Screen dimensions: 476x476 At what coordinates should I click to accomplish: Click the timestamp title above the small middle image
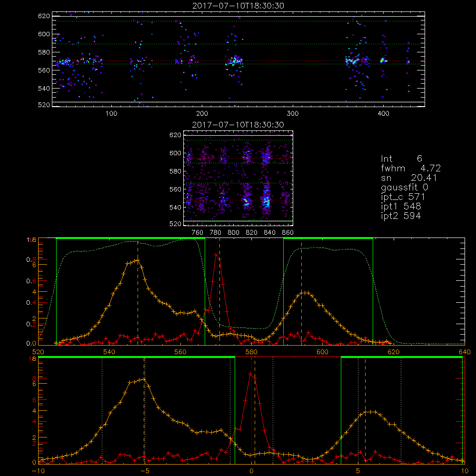coord(238,125)
